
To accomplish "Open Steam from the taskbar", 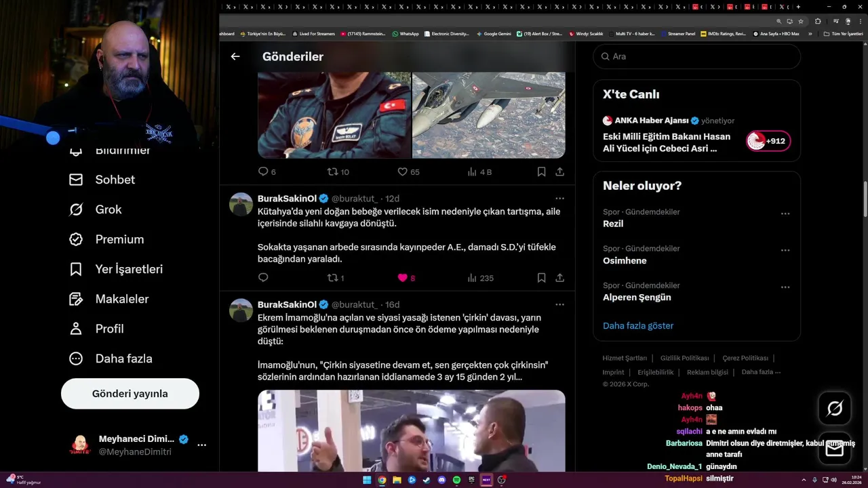I will (x=427, y=480).
